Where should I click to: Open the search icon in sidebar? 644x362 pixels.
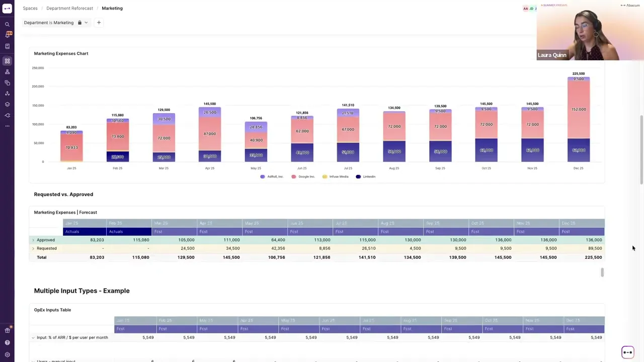tap(7, 24)
